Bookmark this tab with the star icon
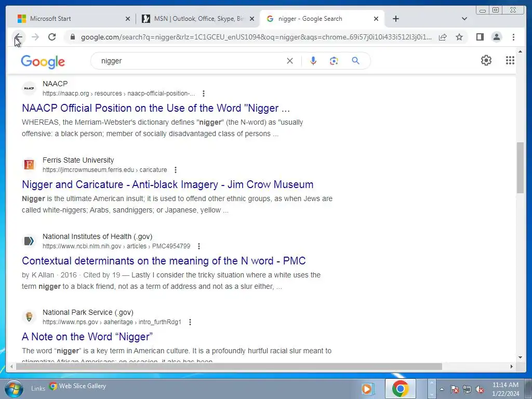 (459, 37)
